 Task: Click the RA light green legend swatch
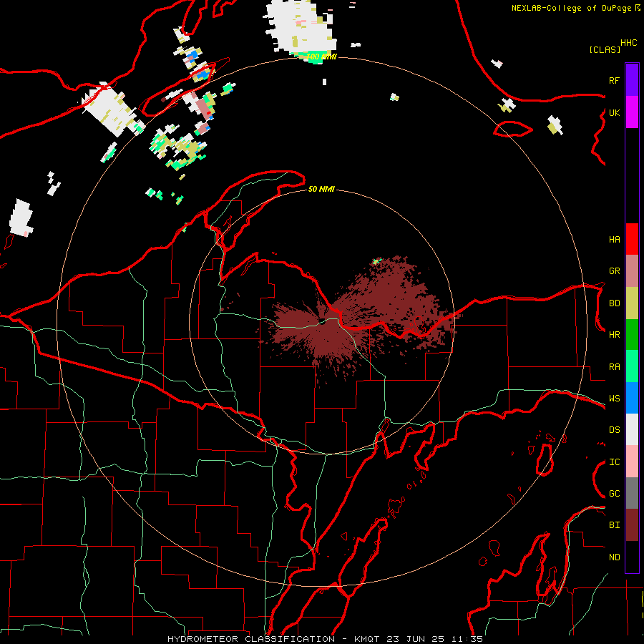(x=632, y=366)
